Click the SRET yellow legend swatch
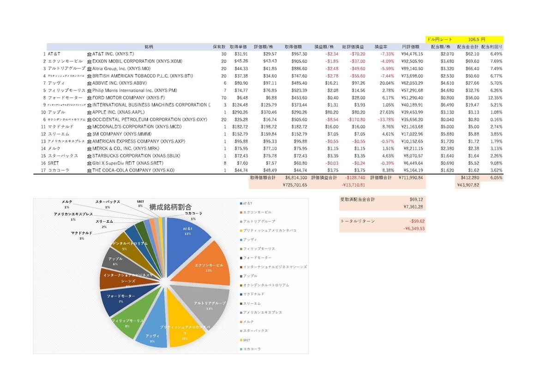 click(x=241, y=340)
